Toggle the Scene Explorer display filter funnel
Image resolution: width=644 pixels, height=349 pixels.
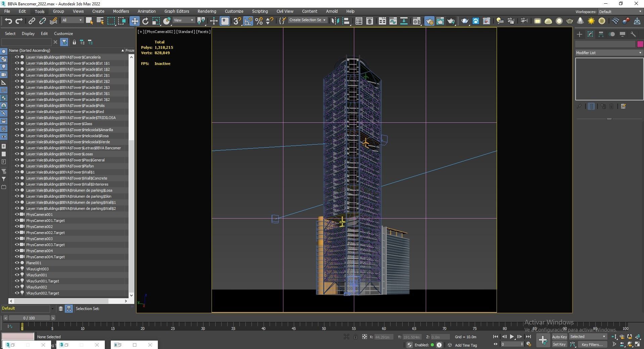(64, 42)
